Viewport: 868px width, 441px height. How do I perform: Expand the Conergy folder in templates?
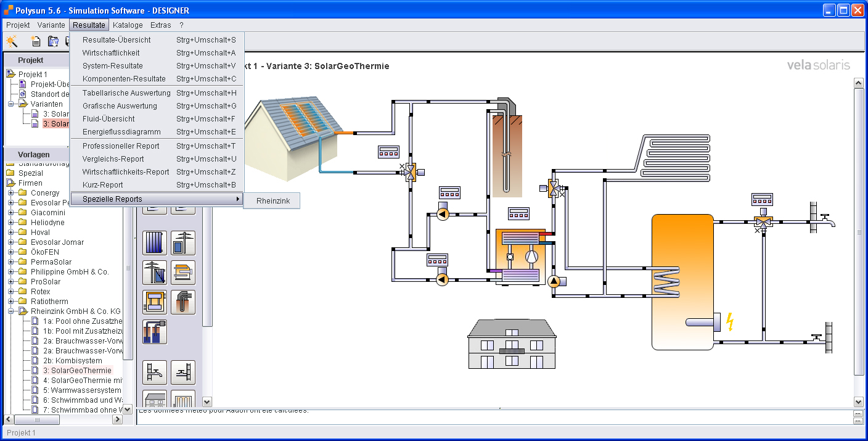[x=11, y=193]
